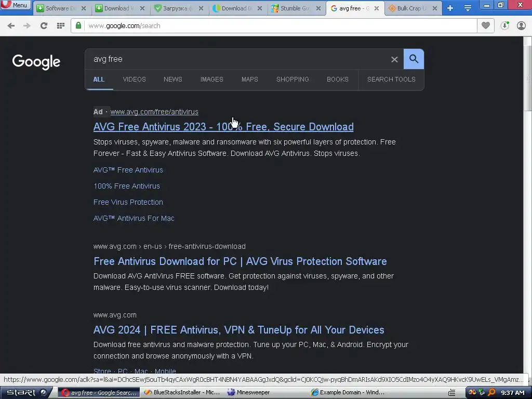Close the avg free tab
The width and height of the screenshot is (532, 399).
[377, 8]
